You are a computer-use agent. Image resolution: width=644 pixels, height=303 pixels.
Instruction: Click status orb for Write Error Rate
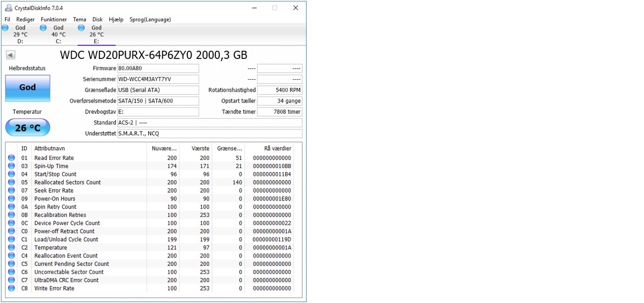tap(11, 288)
